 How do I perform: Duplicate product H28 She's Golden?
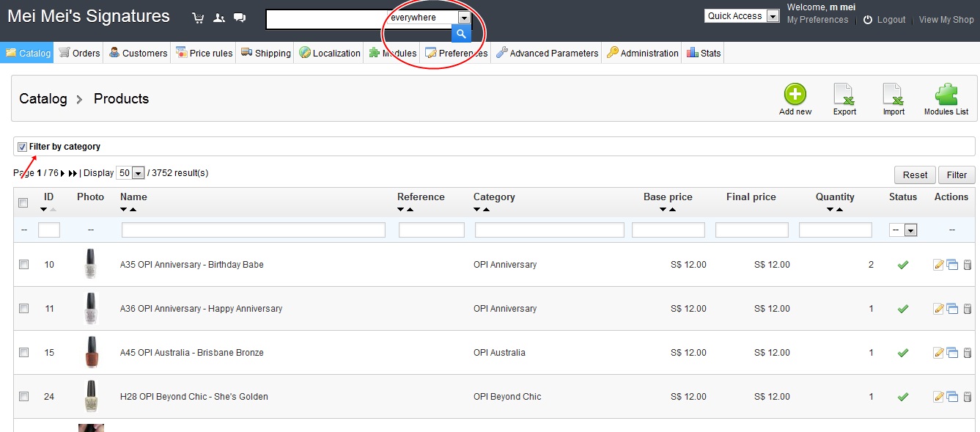(952, 397)
